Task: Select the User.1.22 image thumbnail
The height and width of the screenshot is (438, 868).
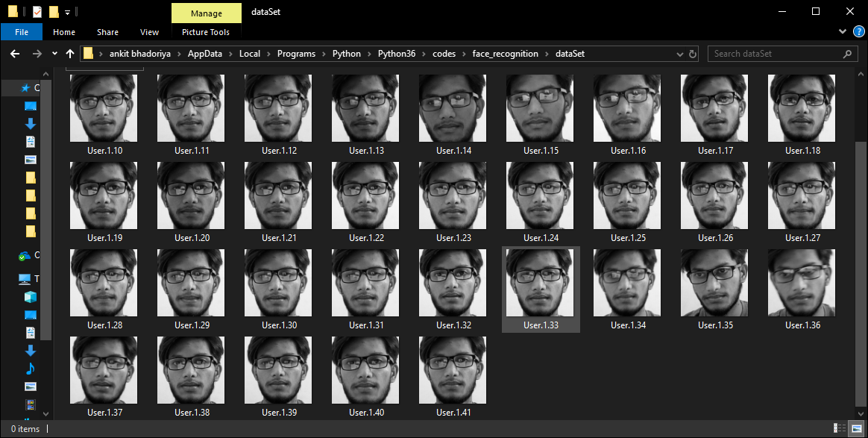Action: pos(365,195)
